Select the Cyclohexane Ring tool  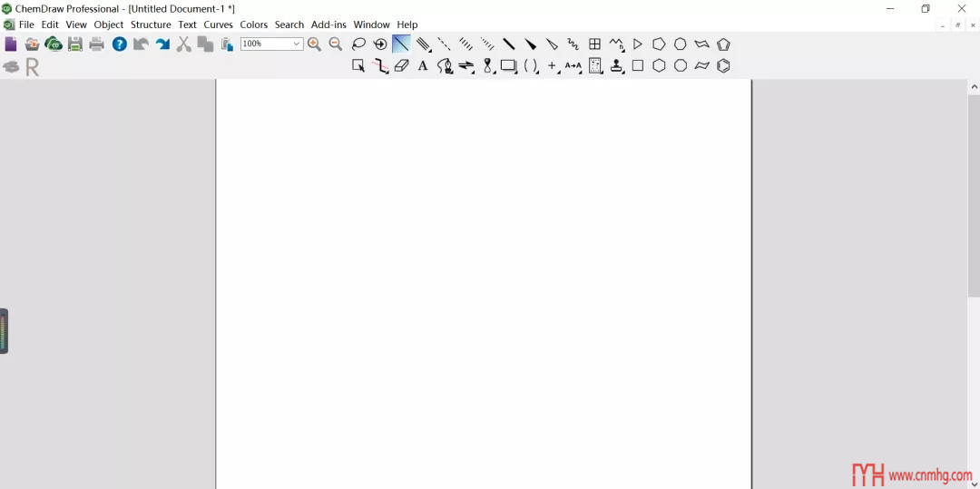coord(659,65)
